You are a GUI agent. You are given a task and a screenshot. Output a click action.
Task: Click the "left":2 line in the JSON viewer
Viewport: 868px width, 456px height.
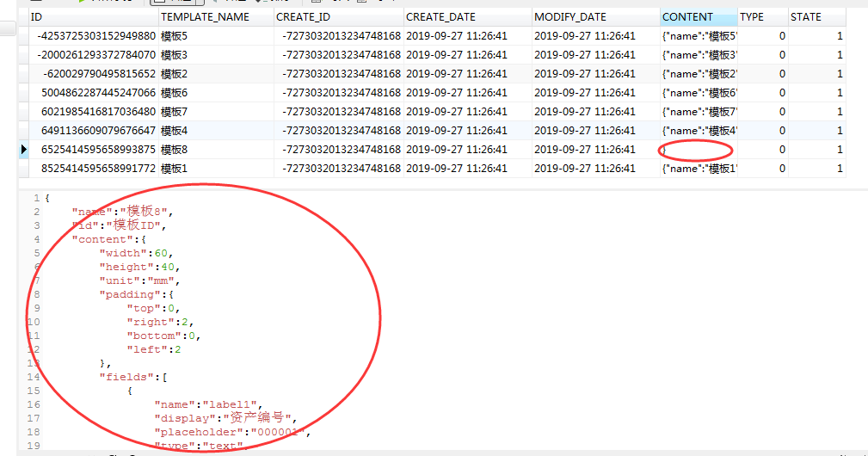coord(153,350)
